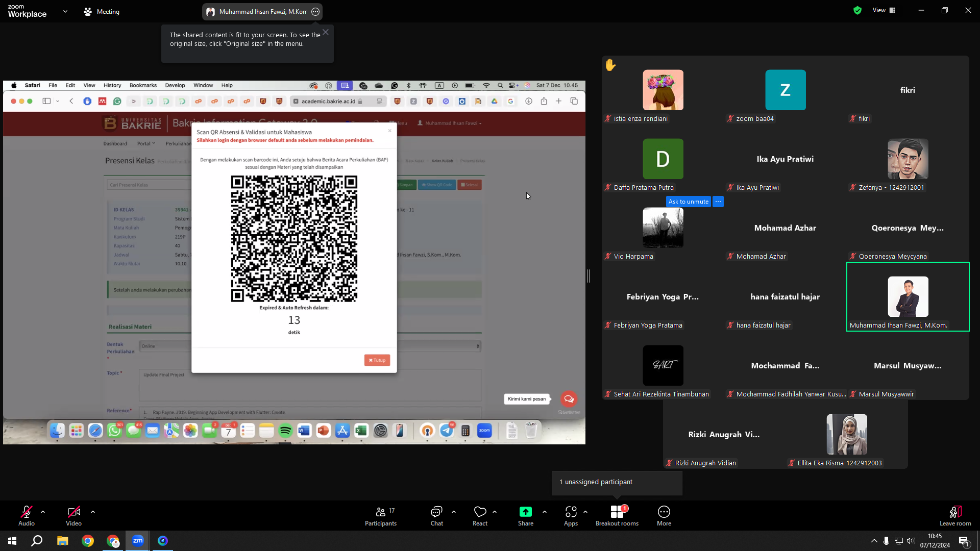Click Show QR Code button on page
Viewport: 980px width, 551px height.
(x=437, y=185)
